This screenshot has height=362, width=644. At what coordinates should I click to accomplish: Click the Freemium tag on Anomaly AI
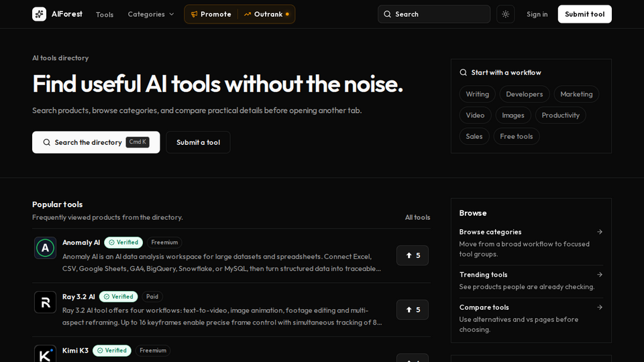tap(164, 243)
